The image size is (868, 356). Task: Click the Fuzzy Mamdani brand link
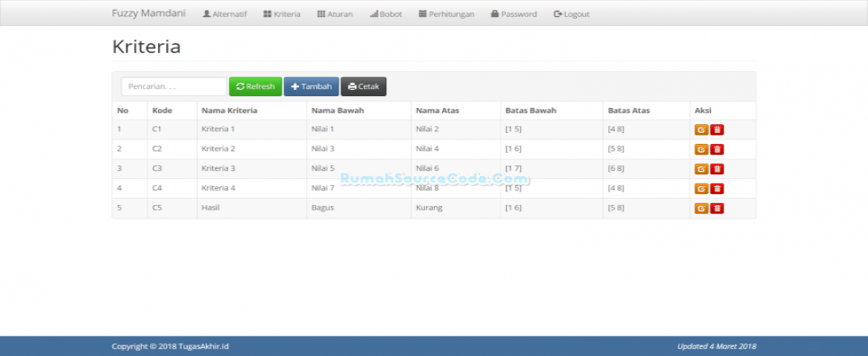(149, 13)
